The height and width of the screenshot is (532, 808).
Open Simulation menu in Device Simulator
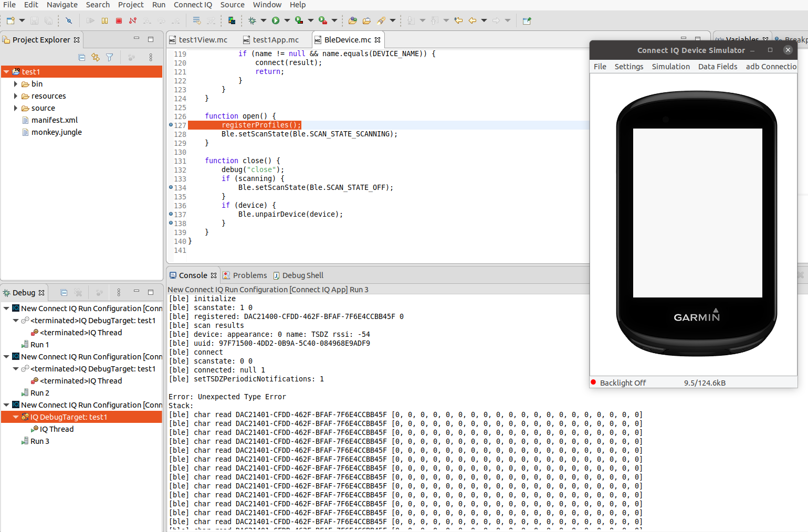[670, 67]
